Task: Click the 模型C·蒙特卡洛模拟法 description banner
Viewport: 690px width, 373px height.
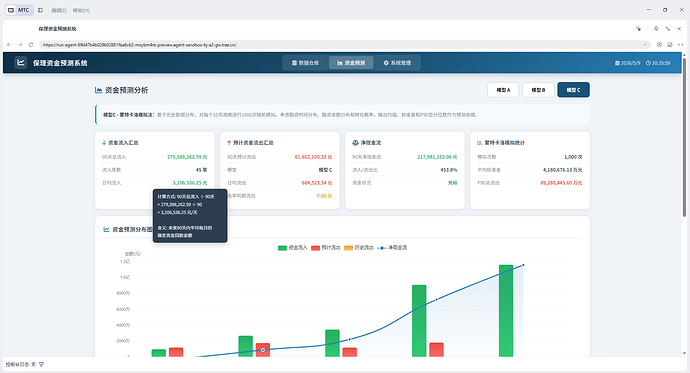Action: [x=342, y=115]
